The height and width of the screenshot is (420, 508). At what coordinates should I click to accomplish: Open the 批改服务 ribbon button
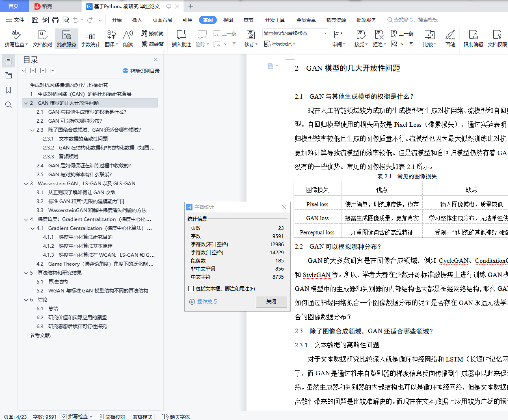(67, 39)
